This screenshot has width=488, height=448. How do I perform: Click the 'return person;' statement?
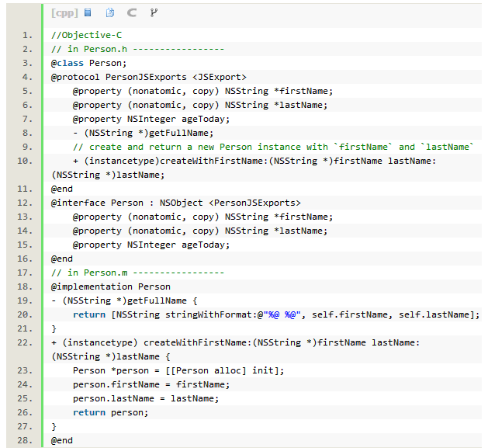pos(110,412)
